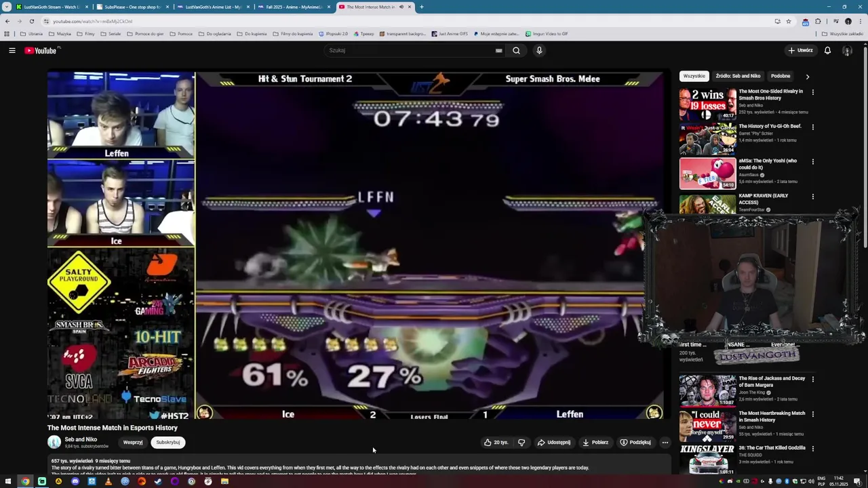Select the Źródło: Seb and Niko chip
The image size is (868, 488).
point(738,76)
